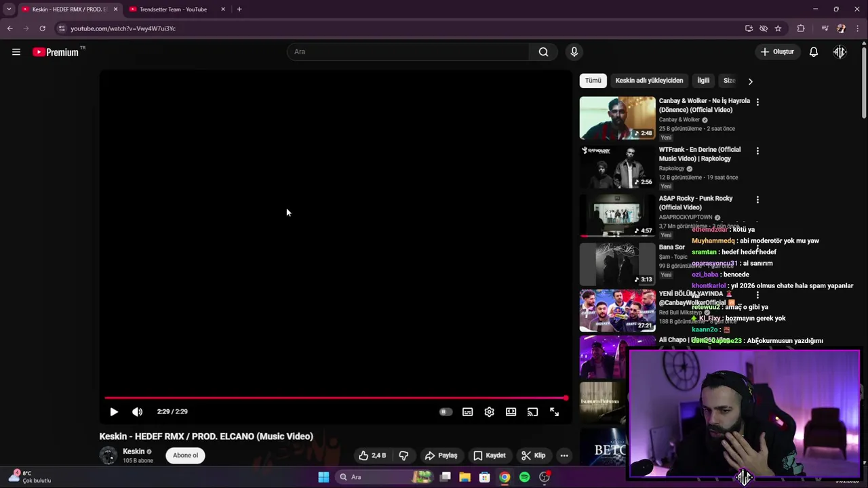
Task: Open Keskin channel avatar
Action: click(x=108, y=455)
